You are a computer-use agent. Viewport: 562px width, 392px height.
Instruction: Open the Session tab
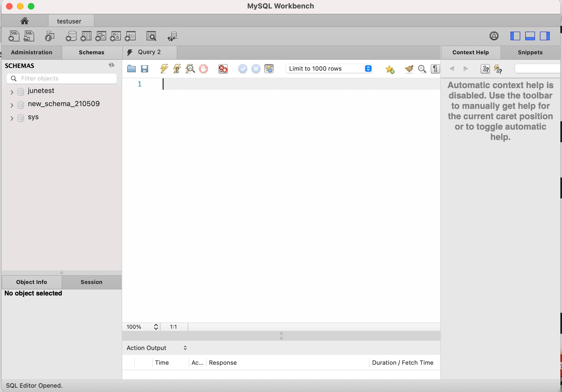(91, 282)
